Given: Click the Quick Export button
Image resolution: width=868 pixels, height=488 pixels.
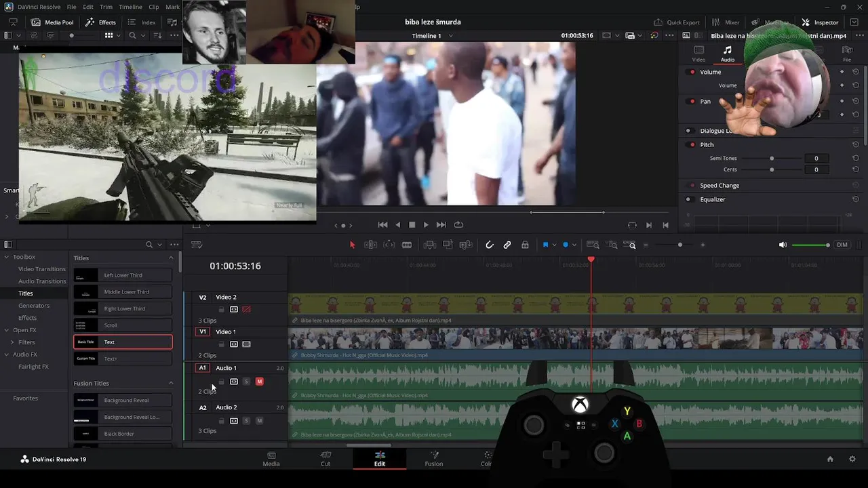Looking at the screenshot, I should click(676, 22).
